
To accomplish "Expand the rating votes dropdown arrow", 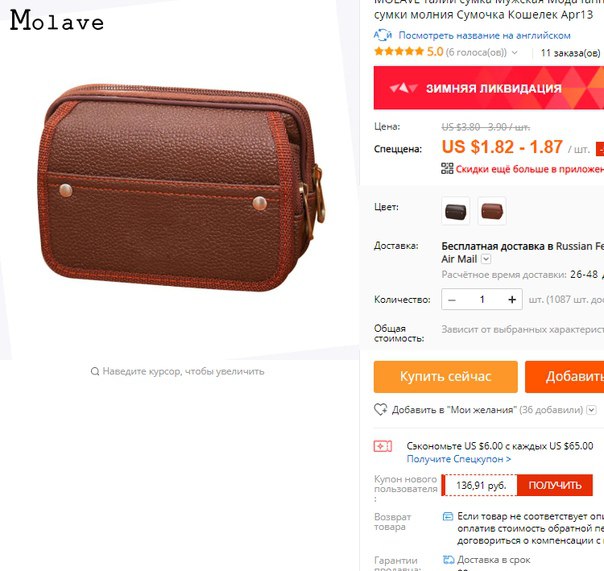I will point(515,52).
